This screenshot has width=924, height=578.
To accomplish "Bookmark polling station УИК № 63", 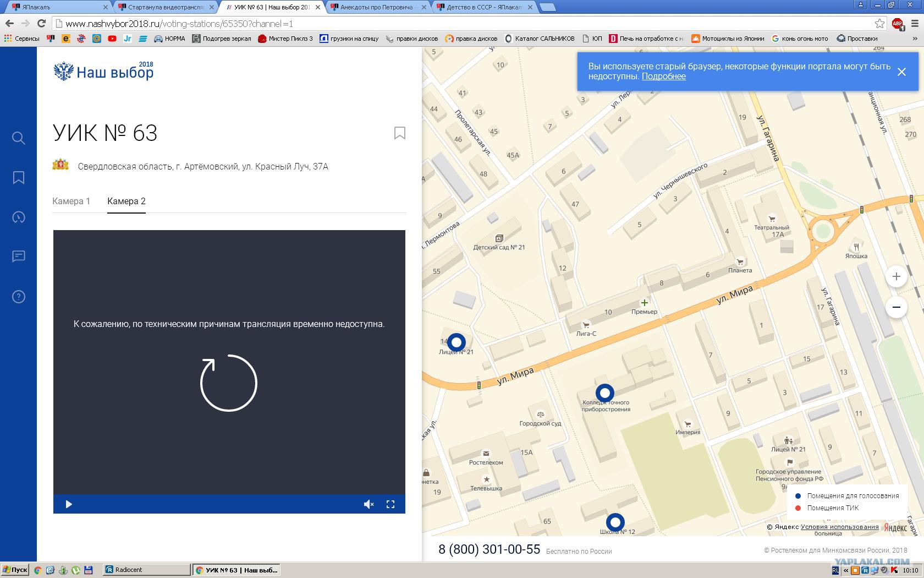I will (400, 133).
